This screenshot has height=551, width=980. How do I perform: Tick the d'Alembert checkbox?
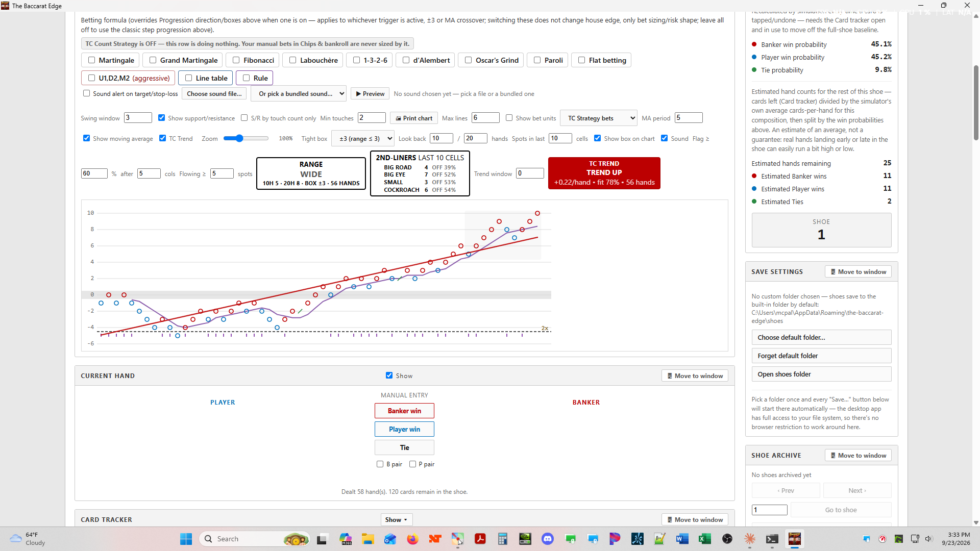406,60
